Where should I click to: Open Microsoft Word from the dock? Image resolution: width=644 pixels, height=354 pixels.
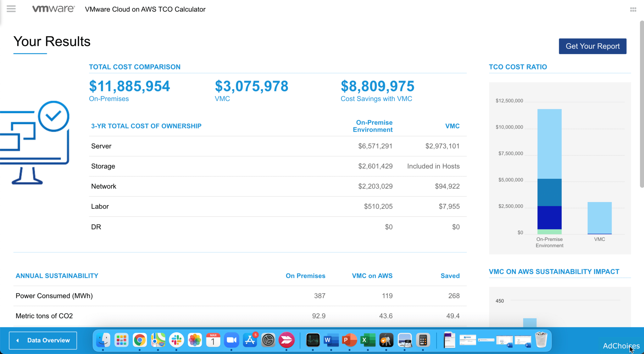pyautogui.click(x=331, y=340)
